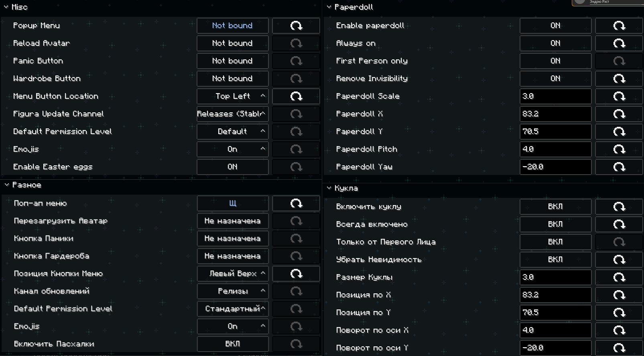Click Кнопка Паники Не назначена button

pyautogui.click(x=233, y=238)
